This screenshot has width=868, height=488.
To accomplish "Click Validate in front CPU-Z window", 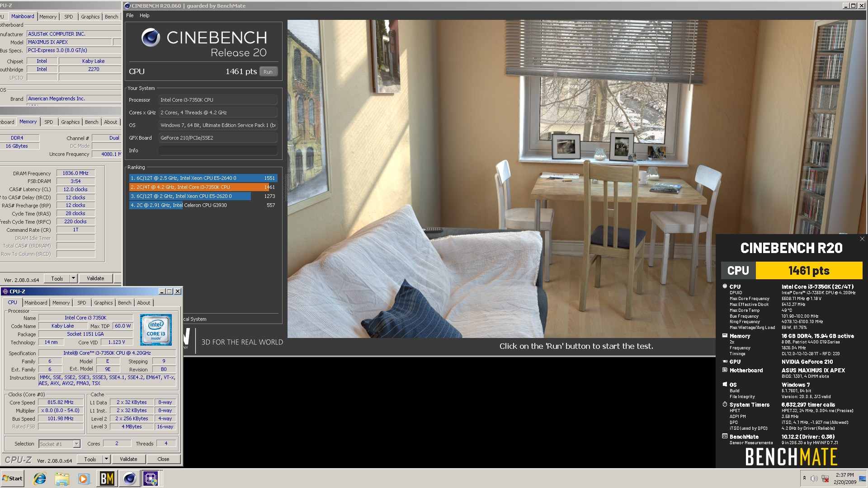I will point(128,459).
